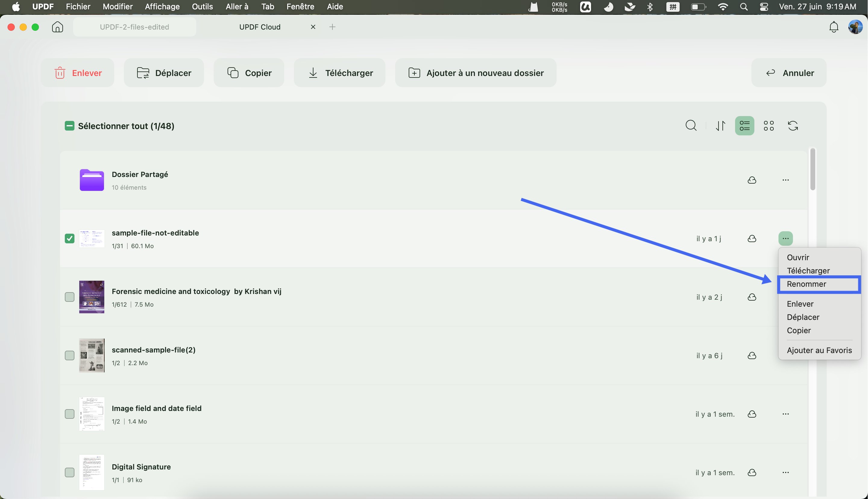This screenshot has width=868, height=499.
Task: Open the Apple menu
Action: 16,7
